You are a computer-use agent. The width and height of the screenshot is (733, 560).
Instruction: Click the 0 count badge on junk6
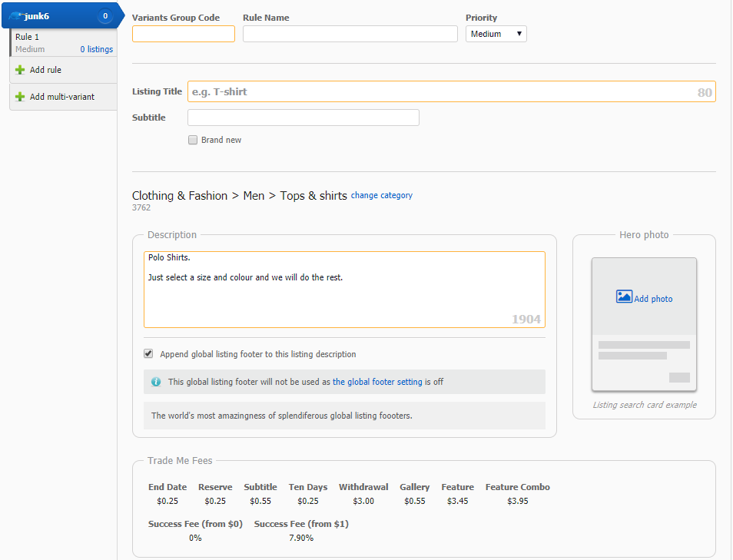[x=105, y=16]
